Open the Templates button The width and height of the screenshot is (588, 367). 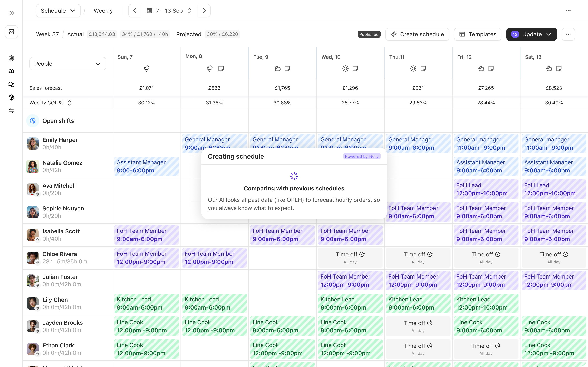[x=478, y=34]
